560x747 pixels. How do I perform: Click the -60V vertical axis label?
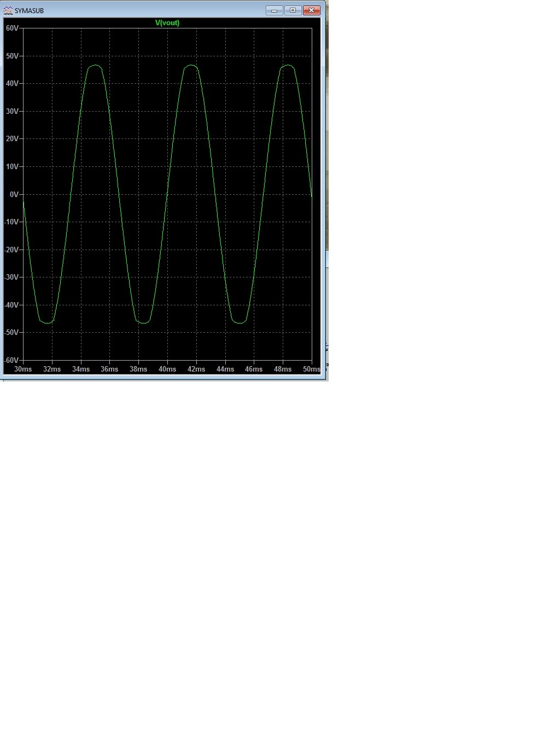click(11, 360)
